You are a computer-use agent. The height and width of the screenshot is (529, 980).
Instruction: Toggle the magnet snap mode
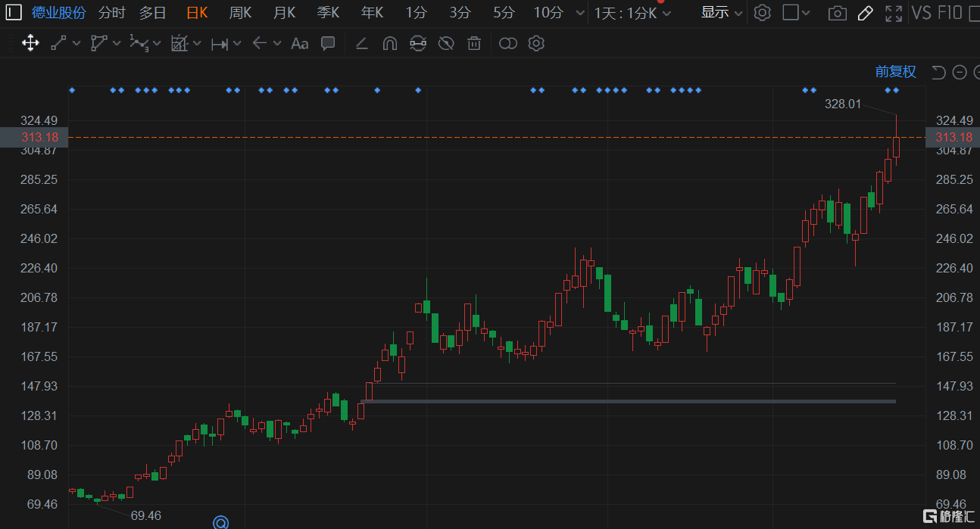[389, 43]
